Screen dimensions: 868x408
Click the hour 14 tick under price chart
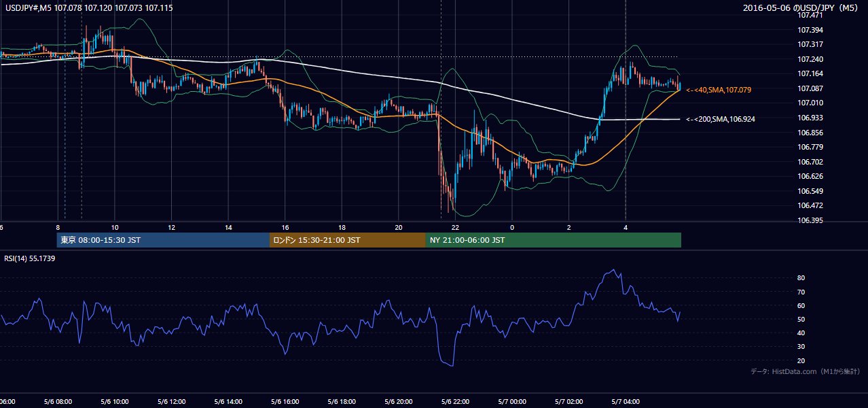pos(228,227)
